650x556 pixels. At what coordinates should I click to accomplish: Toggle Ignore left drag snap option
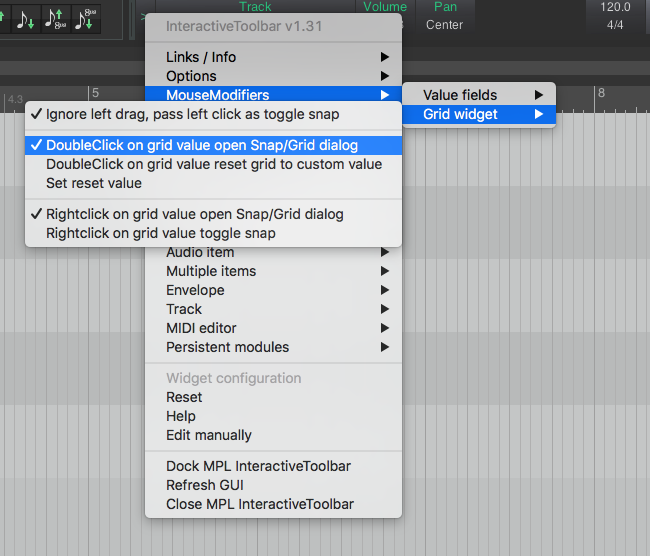point(192,114)
